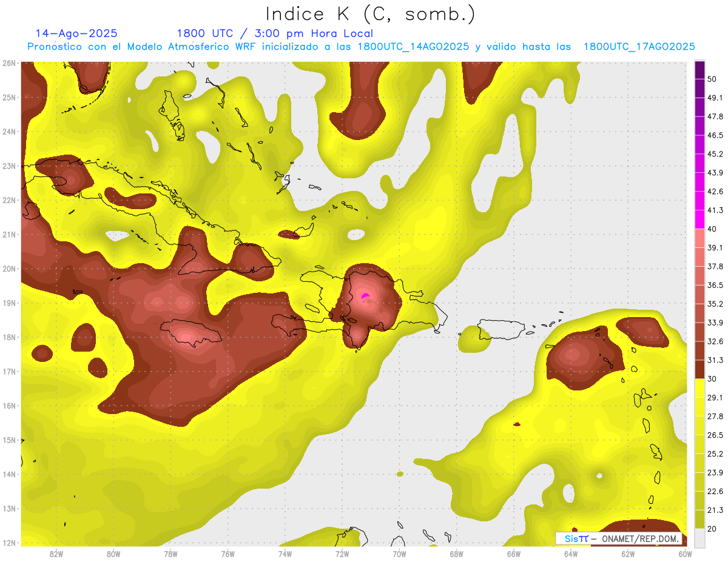
Task: Click the longitude label '66W'
Action: tap(514, 554)
